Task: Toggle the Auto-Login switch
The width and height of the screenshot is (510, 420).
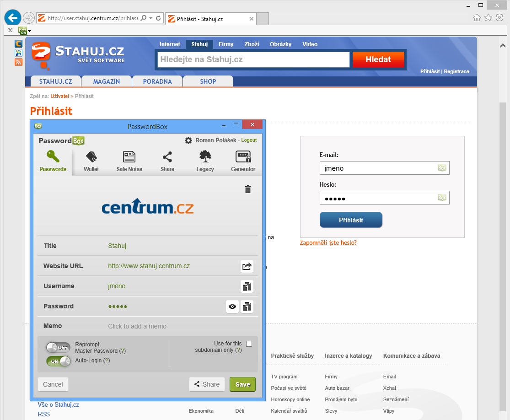Action: click(58, 361)
